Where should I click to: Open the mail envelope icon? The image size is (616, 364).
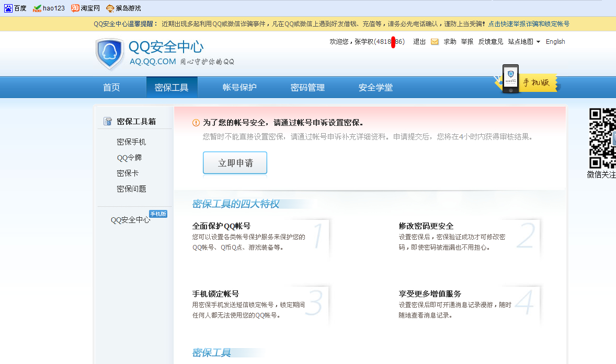(x=435, y=42)
